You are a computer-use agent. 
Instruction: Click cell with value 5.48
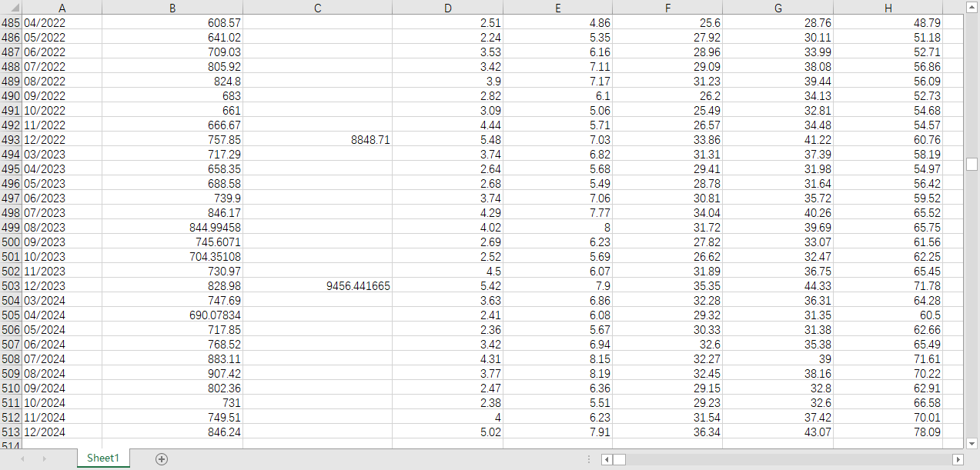coord(447,140)
